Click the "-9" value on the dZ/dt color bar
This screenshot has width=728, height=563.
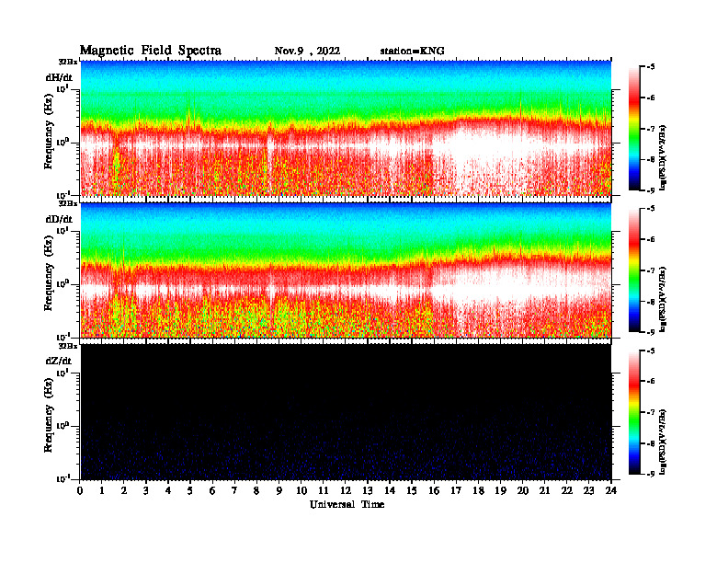pyautogui.click(x=651, y=474)
